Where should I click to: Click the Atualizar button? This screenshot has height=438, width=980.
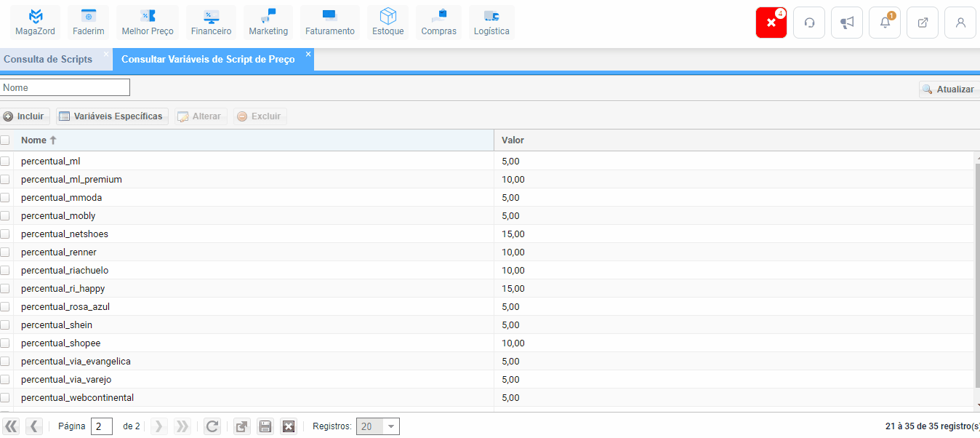pos(949,89)
